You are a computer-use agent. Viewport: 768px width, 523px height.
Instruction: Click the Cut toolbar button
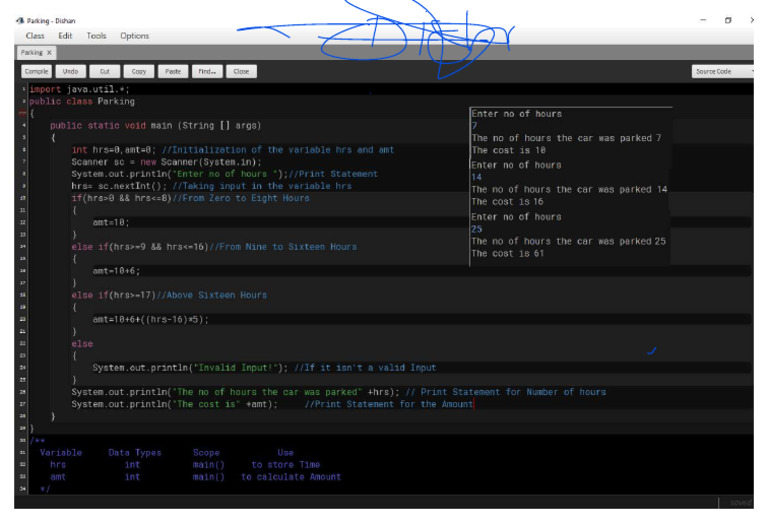click(x=105, y=71)
